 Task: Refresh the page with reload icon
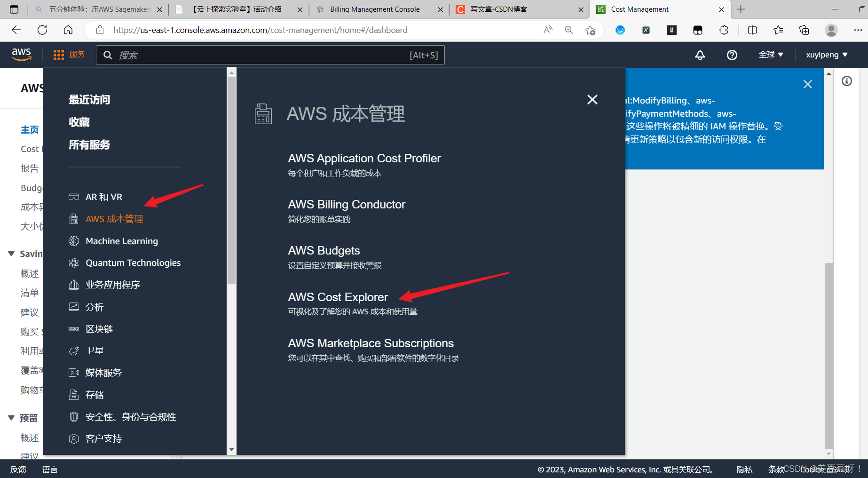point(42,30)
